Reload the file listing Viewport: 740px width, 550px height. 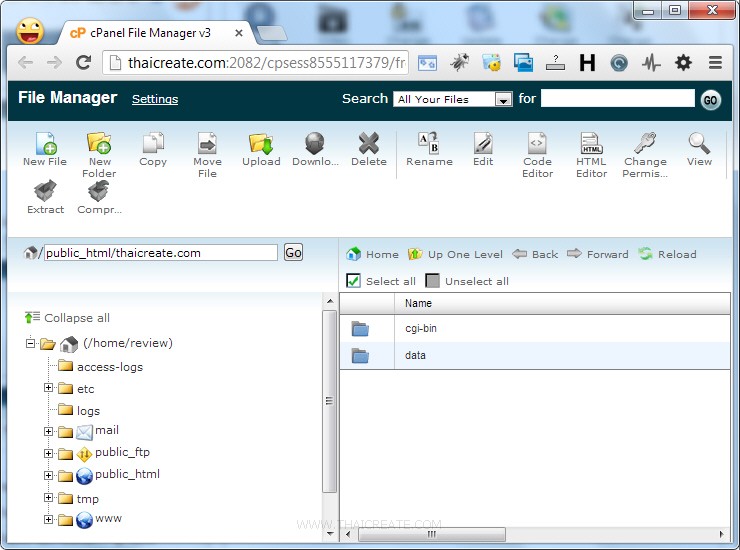(x=667, y=254)
